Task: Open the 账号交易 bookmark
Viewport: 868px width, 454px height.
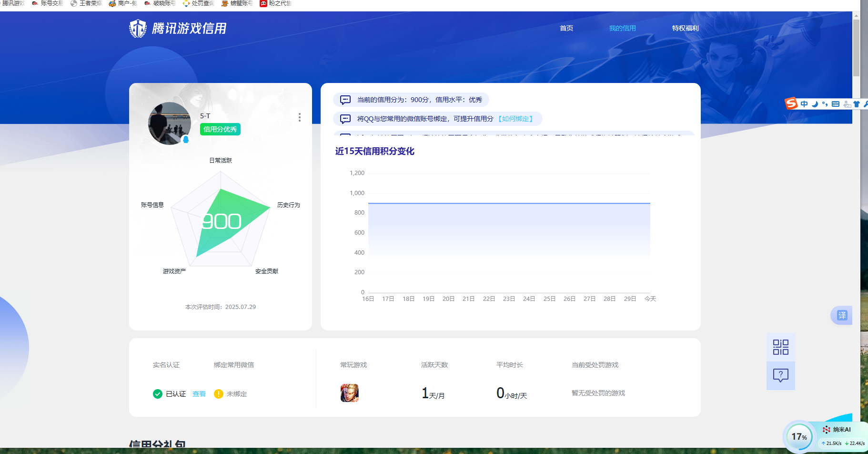Action: click(47, 3)
